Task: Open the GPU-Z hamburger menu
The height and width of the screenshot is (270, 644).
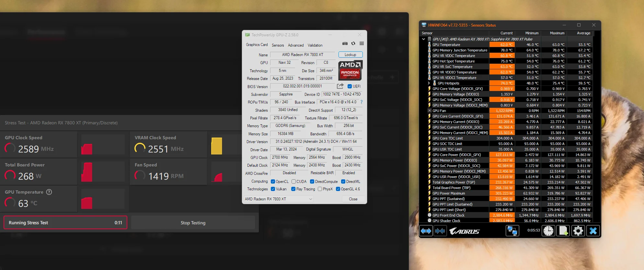Action: click(x=362, y=43)
